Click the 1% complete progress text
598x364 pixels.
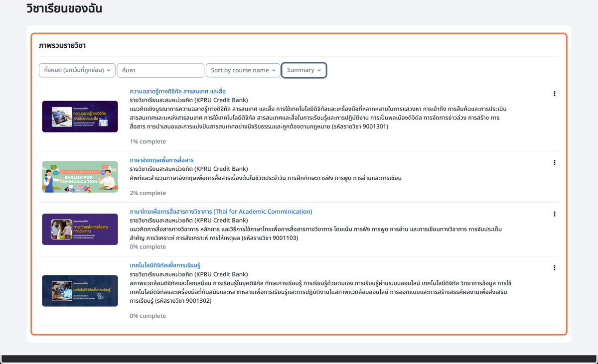click(x=148, y=141)
